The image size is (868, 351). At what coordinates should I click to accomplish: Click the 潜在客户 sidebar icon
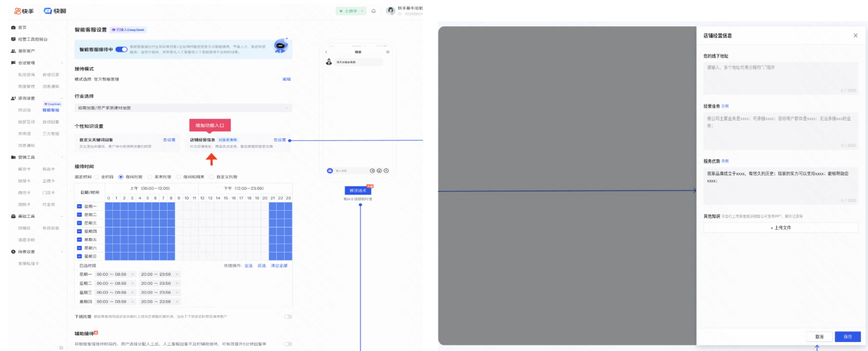tap(13, 51)
